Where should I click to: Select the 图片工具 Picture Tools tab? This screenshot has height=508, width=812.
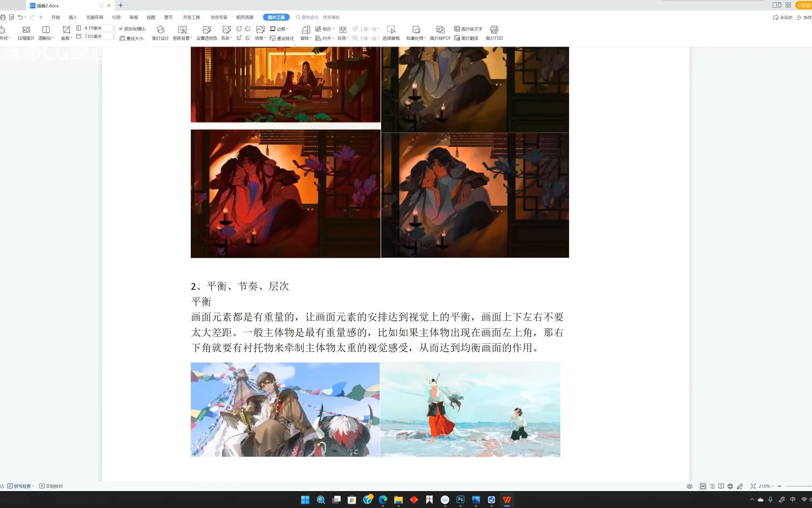pos(276,17)
